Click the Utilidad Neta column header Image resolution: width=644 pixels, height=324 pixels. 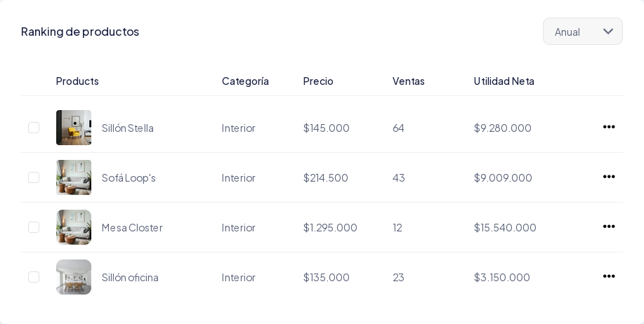pos(504,81)
